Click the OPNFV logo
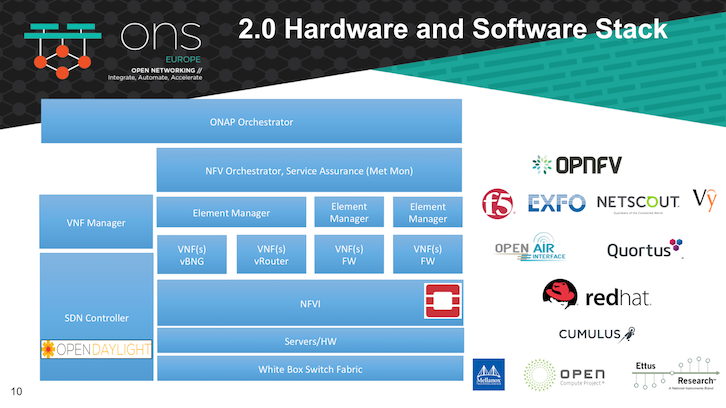Image resolution: width=726 pixels, height=408 pixels. (577, 165)
